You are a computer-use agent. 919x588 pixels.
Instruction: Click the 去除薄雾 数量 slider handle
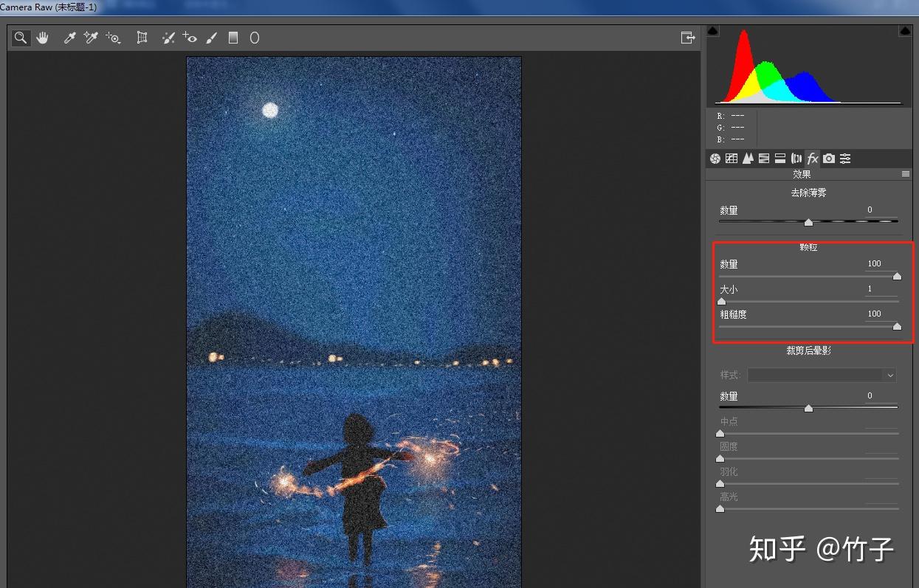(808, 222)
